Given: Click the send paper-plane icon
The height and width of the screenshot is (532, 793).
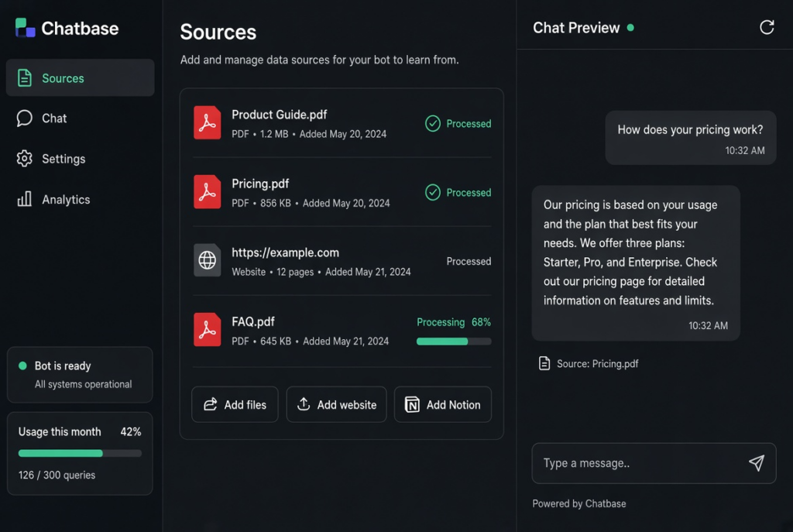Looking at the screenshot, I should (757, 463).
